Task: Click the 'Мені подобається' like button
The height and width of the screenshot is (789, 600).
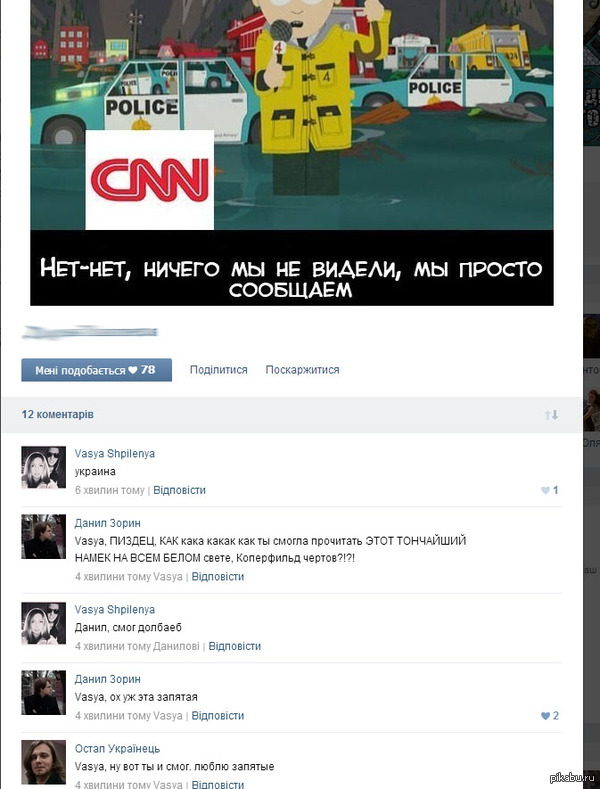Action: coord(96,370)
